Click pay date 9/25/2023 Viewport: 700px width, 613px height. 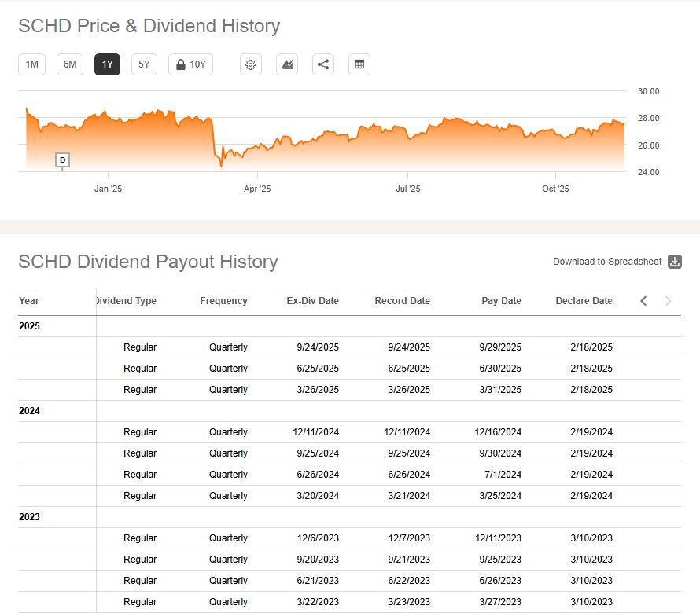500,560
